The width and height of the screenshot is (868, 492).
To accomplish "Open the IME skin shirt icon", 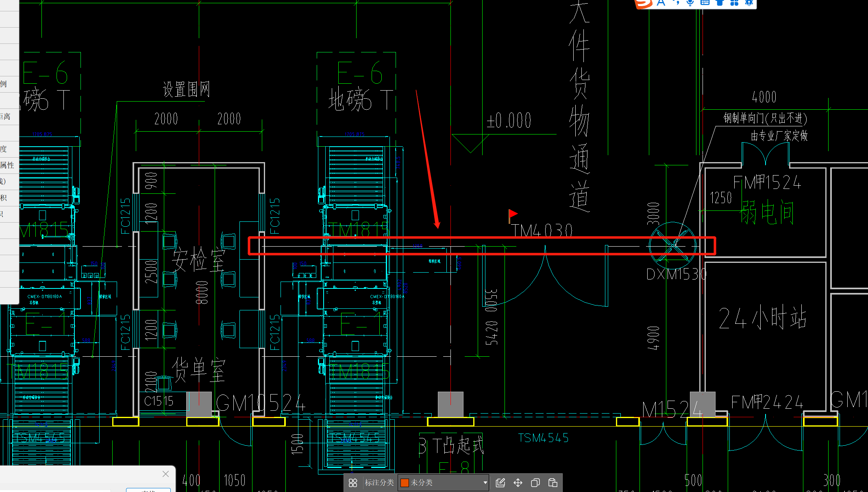I will (720, 3).
